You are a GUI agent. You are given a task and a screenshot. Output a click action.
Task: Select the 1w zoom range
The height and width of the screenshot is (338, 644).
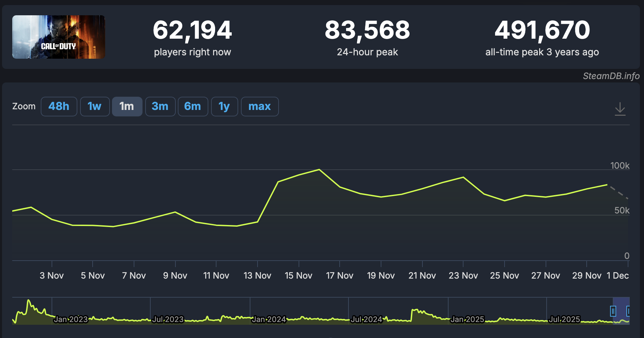click(x=95, y=107)
